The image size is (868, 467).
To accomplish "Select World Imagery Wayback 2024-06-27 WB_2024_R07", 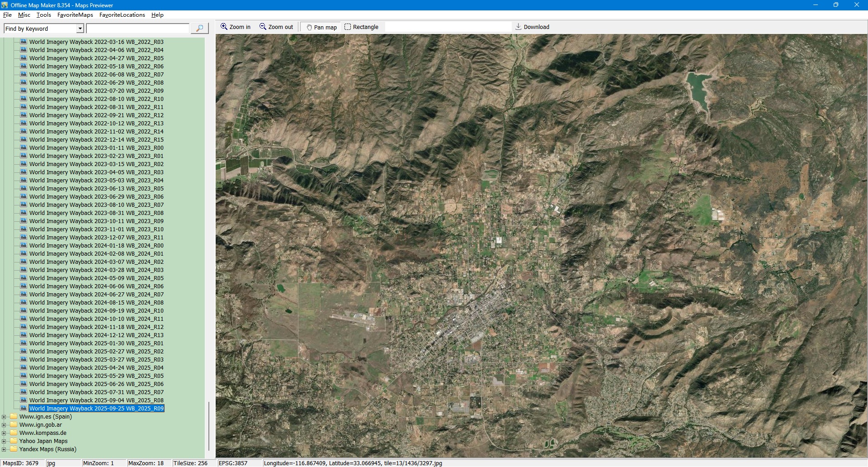I will 96,295.
